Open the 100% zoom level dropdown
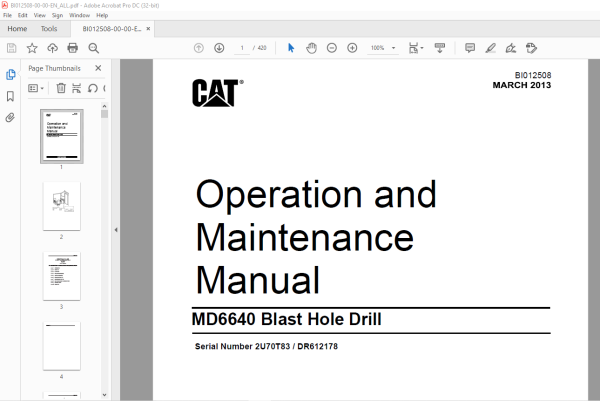The image size is (600, 401). [383, 48]
